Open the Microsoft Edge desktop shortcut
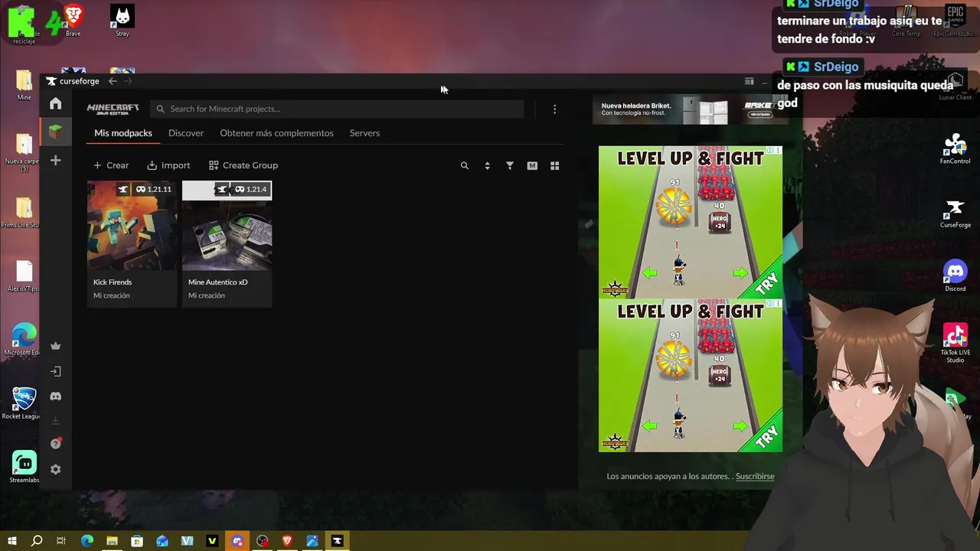Screen dimensions: 980x551 click(24, 340)
